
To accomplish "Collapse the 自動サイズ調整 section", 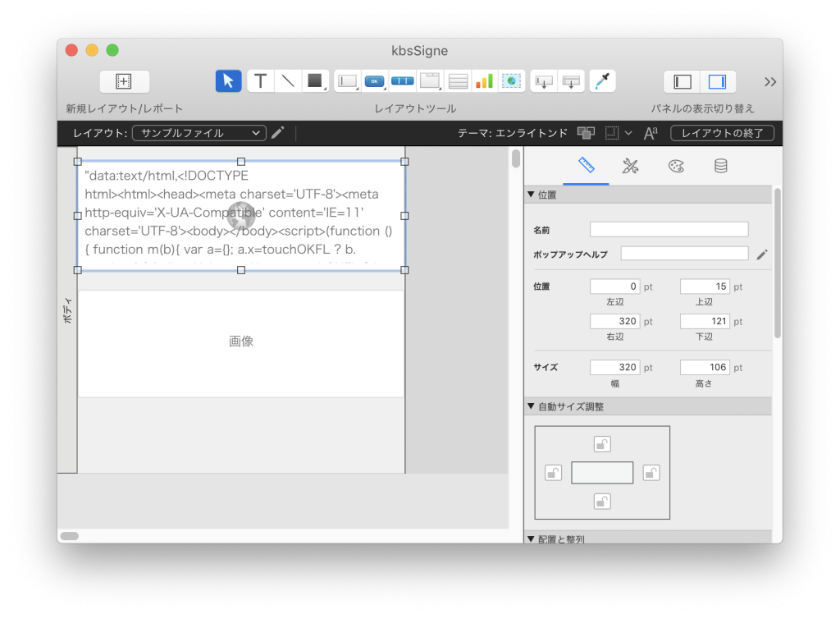I will pyautogui.click(x=531, y=406).
